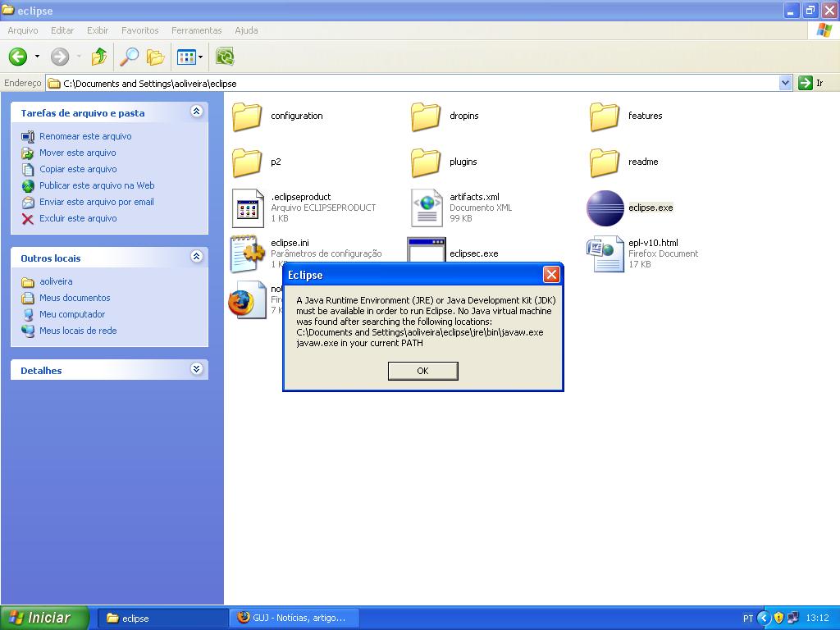Select the Firefox document file icon

(247, 300)
